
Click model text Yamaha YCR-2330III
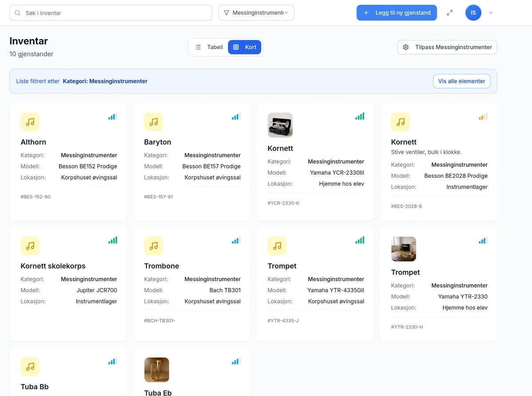tap(337, 173)
